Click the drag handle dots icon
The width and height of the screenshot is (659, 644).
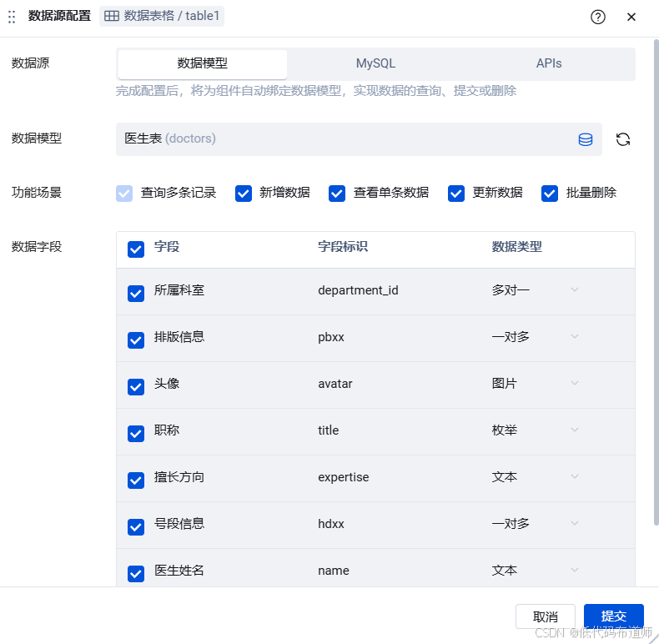click(x=12, y=17)
